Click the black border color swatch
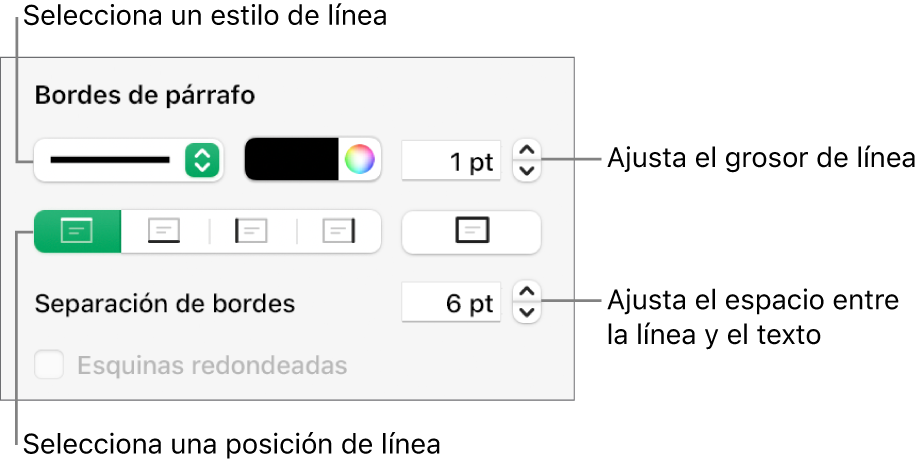This screenshot has height=471, width=923. pos(292,159)
